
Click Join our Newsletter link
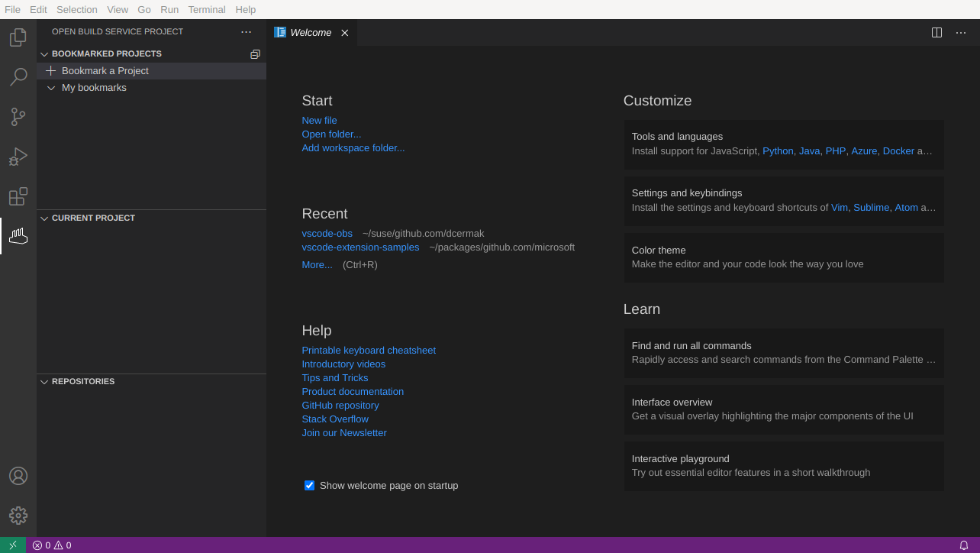[x=344, y=433]
